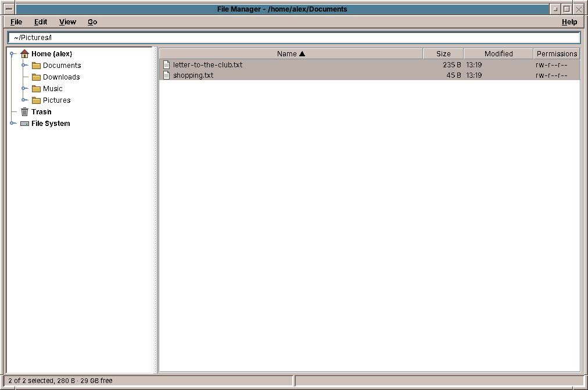The height and width of the screenshot is (390, 588).
Task: Click the status bar selection summary text
Action: click(x=60, y=381)
